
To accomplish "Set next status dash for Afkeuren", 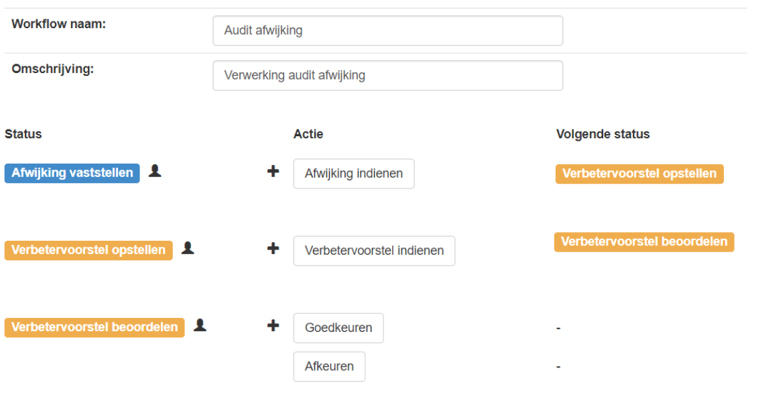I will 558,367.
